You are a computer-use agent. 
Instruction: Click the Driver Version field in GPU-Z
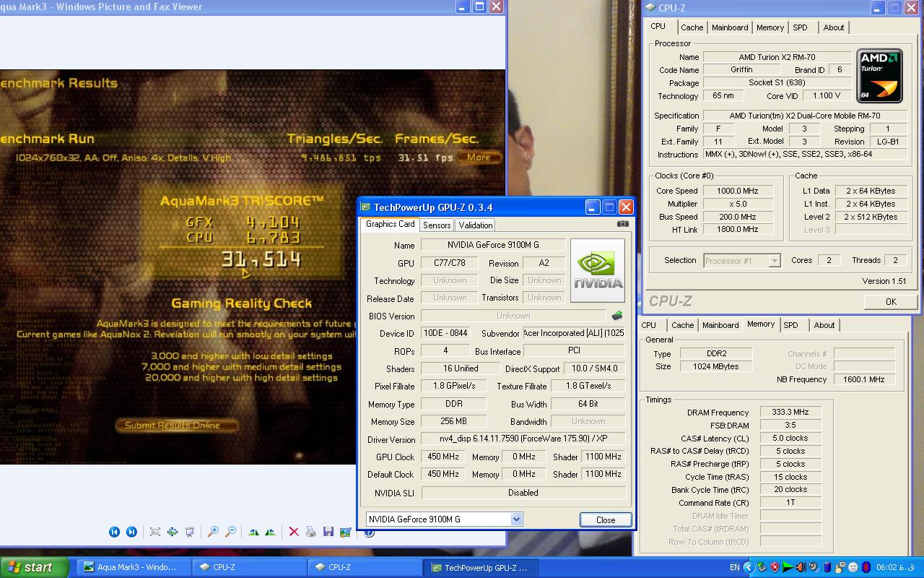(x=523, y=439)
